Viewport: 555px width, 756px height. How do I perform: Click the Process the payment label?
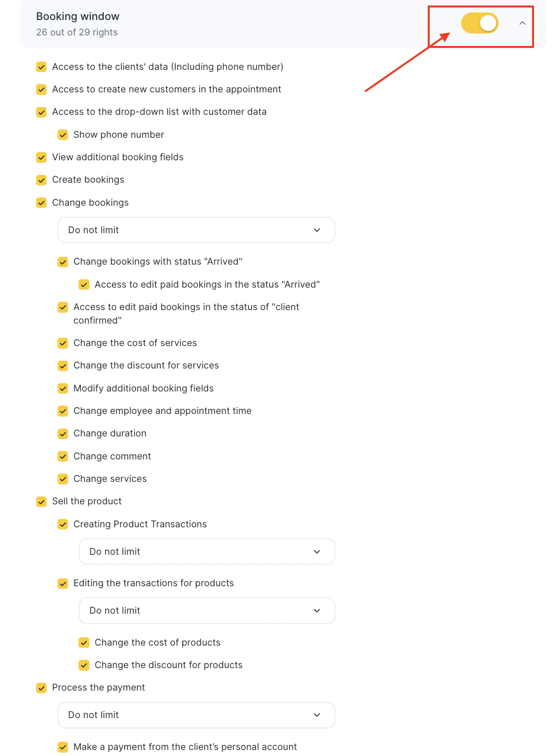(x=98, y=688)
